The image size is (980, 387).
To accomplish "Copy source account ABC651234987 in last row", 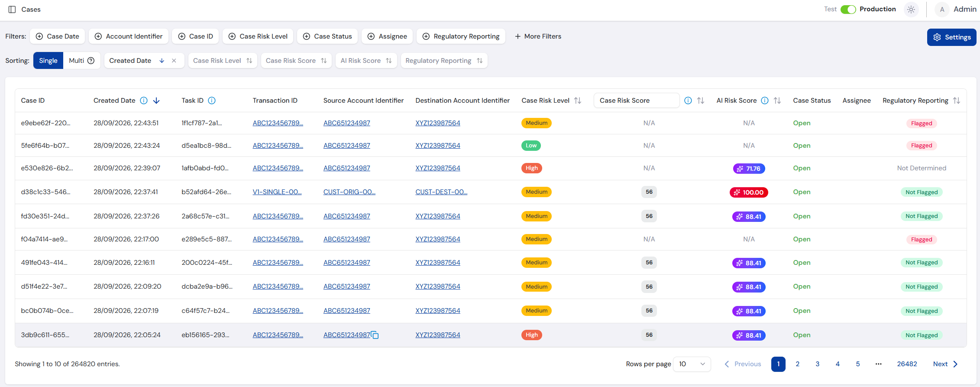I will (x=375, y=335).
